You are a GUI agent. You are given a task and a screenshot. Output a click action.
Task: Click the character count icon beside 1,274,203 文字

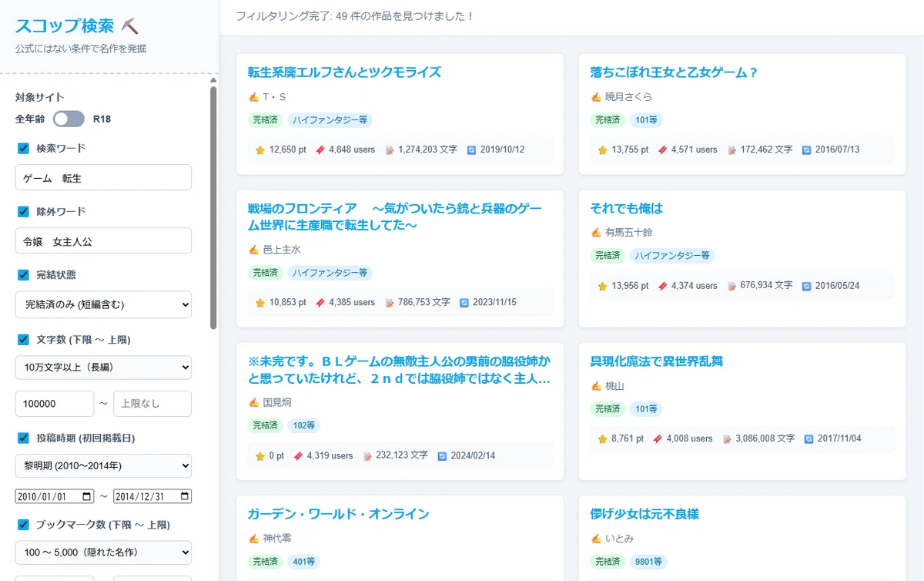pyautogui.click(x=390, y=149)
